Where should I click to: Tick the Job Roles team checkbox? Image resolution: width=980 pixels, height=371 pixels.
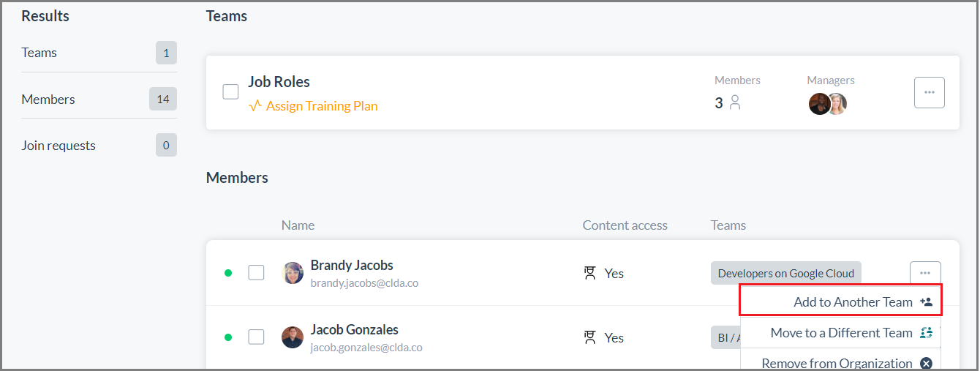click(x=230, y=91)
